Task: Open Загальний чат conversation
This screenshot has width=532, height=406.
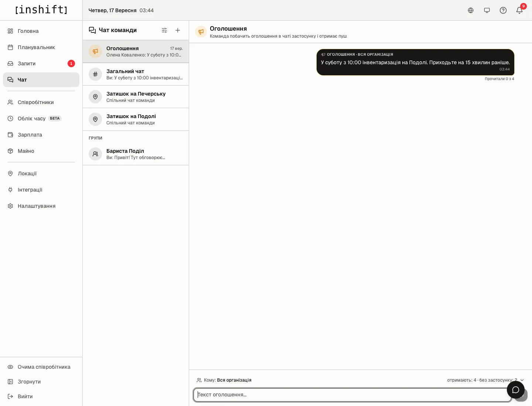Action: pos(136,74)
